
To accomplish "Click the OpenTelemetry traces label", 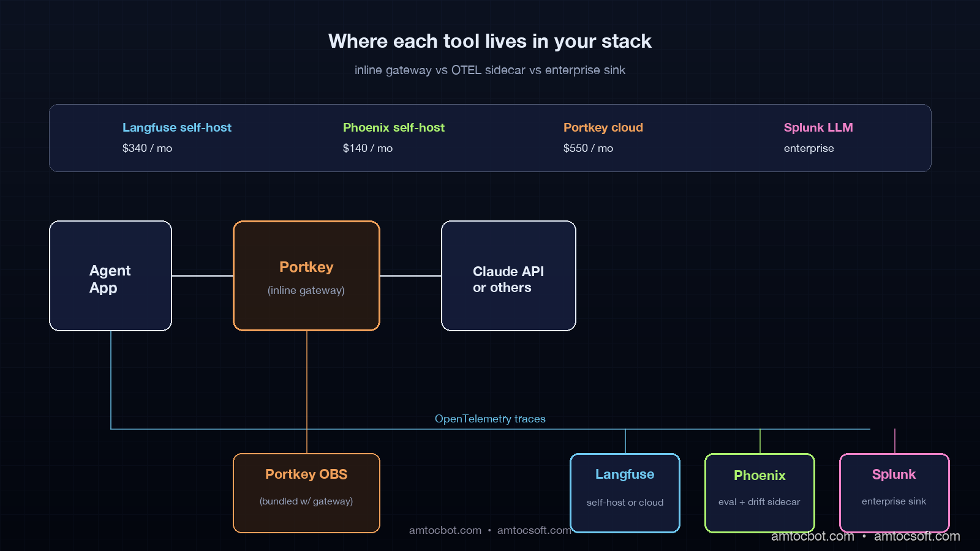I will (489, 419).
